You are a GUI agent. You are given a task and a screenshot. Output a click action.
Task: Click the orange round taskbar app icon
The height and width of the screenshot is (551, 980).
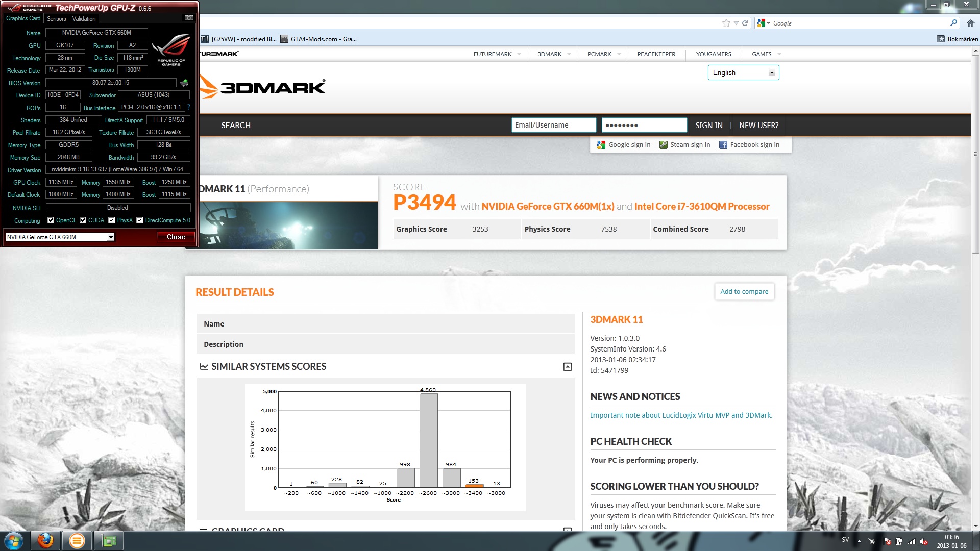pyautogui.click(x=77, y=541)
